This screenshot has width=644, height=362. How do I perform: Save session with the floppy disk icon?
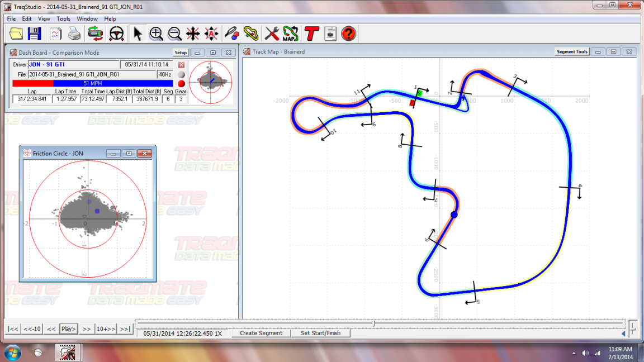coord(35,34)
